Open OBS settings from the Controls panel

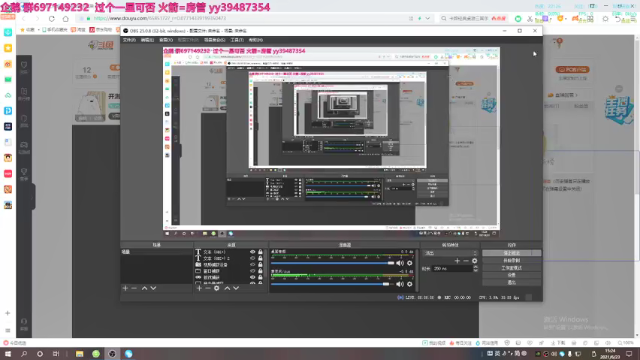[512, 275]
